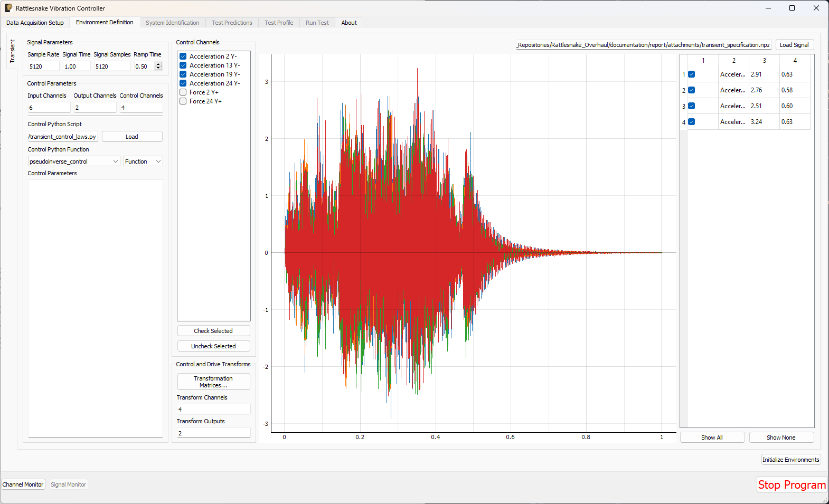Screen dimensions: 829x504
Task: Select the Environment Definition tab
Action: coord(105,22)
